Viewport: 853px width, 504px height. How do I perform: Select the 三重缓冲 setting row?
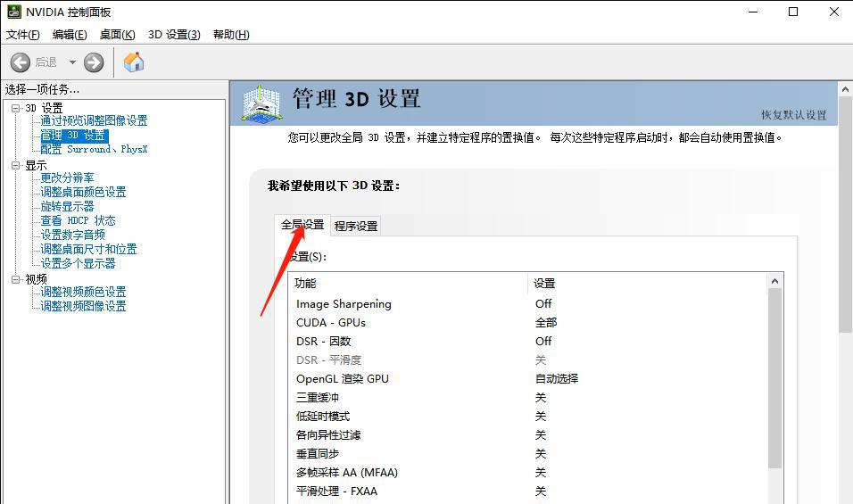pos(527,398)
